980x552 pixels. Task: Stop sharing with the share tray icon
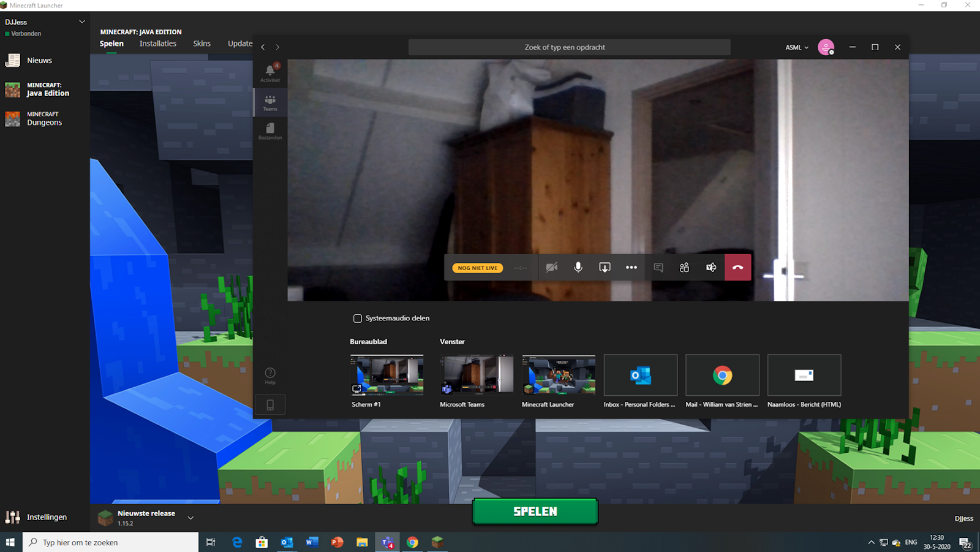[605, 268]
